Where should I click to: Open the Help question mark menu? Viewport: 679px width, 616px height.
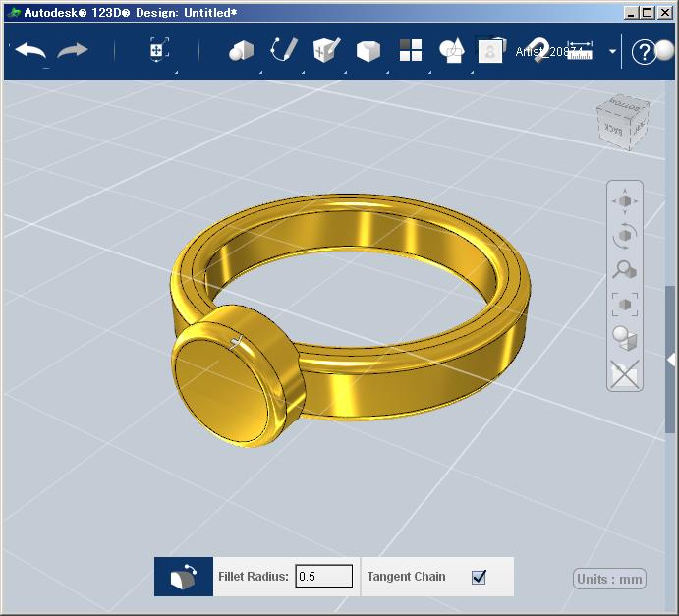pyautogui.click(x=644, y=52)
